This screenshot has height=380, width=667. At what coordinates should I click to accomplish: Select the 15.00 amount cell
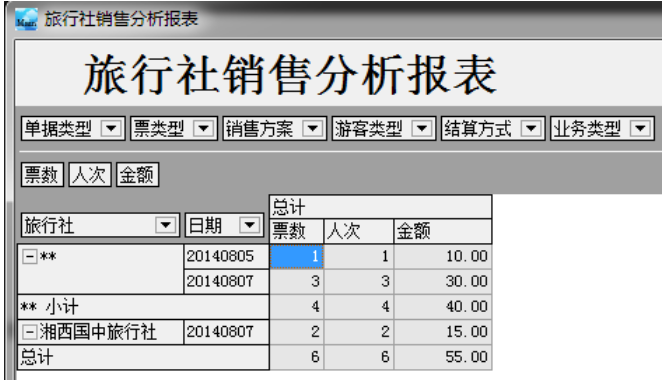tap(443, 331)
